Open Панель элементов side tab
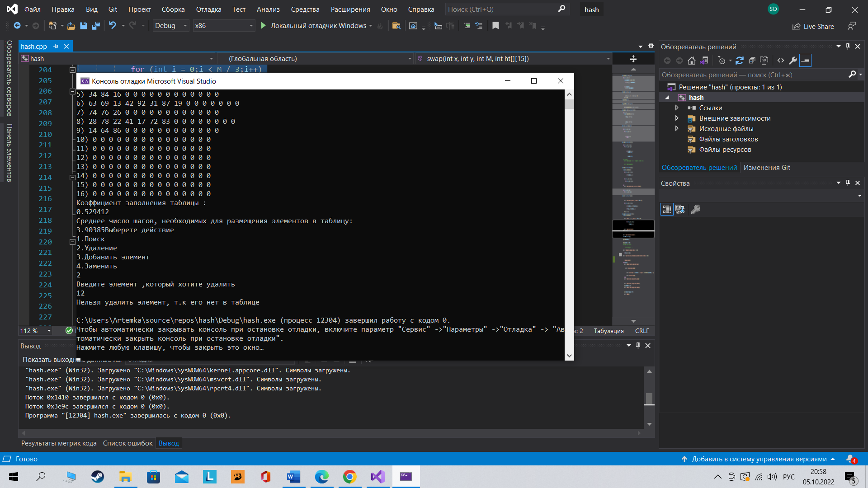The image size is (868, 488). tap(9, 152)
